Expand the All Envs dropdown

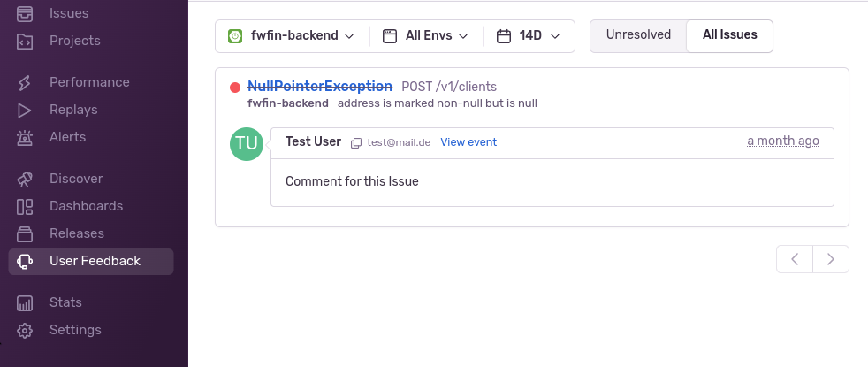click(426, 36)
